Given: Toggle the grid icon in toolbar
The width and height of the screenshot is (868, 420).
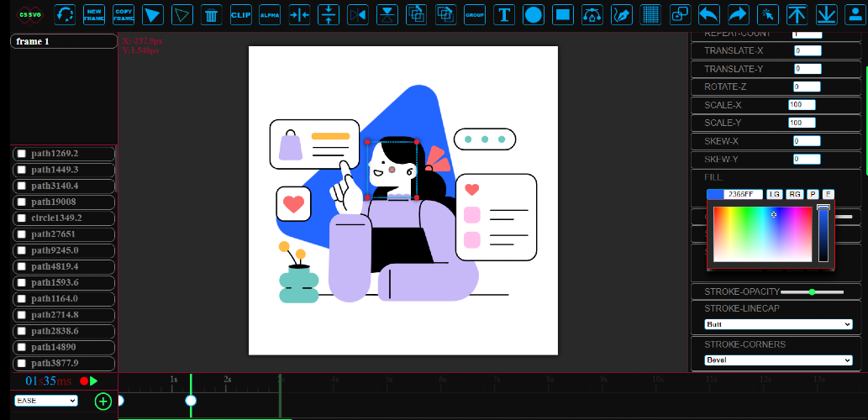Looking at the screenshot, I should (x=651, y=15).
